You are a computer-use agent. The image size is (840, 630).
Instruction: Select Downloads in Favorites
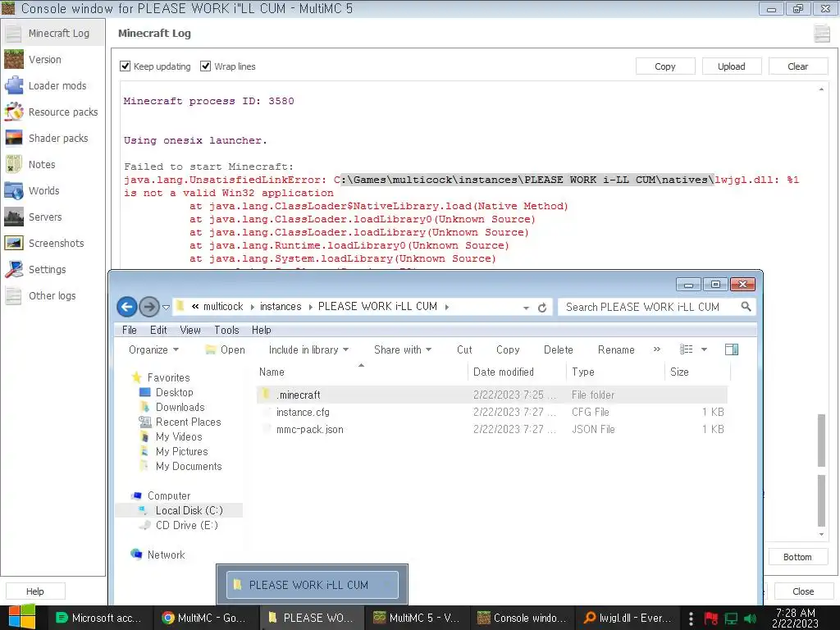click(x=180, y=407)
